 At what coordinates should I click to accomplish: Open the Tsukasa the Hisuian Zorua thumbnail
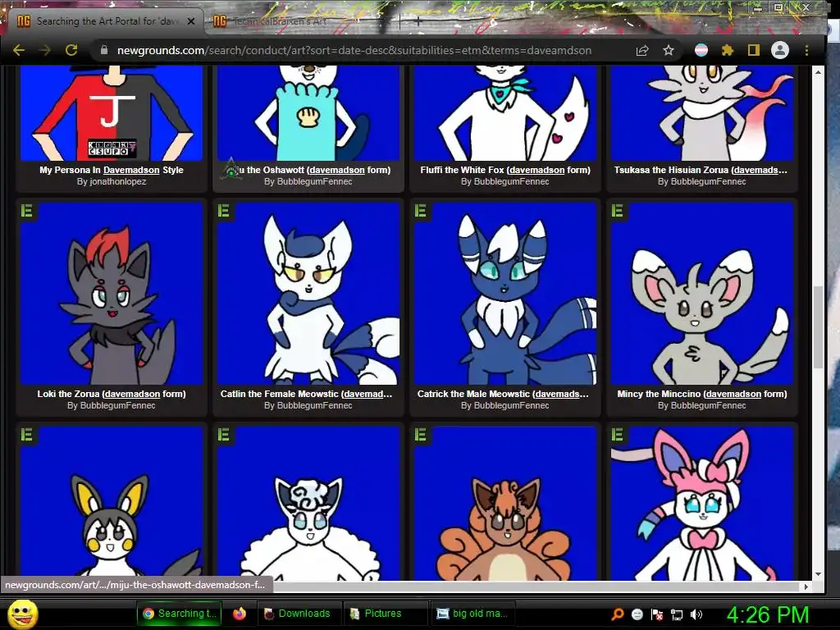point(702,113)
